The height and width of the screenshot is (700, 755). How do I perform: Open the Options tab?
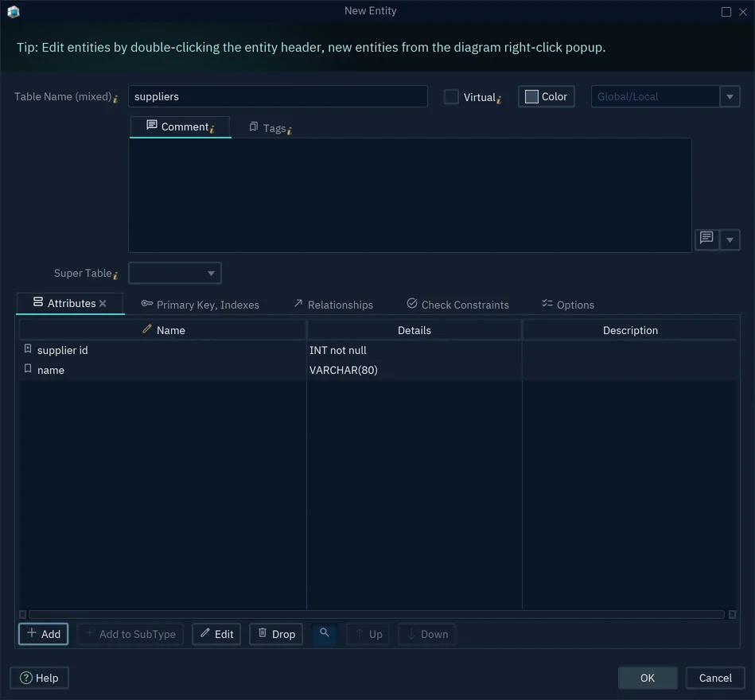[x=568, y=305]
